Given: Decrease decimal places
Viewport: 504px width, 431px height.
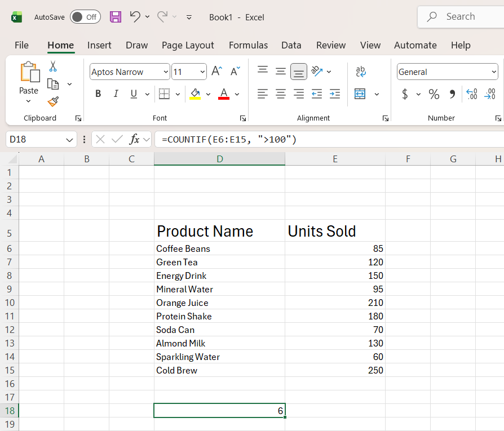Looking at the screenshot, I should tap(490, 94).
